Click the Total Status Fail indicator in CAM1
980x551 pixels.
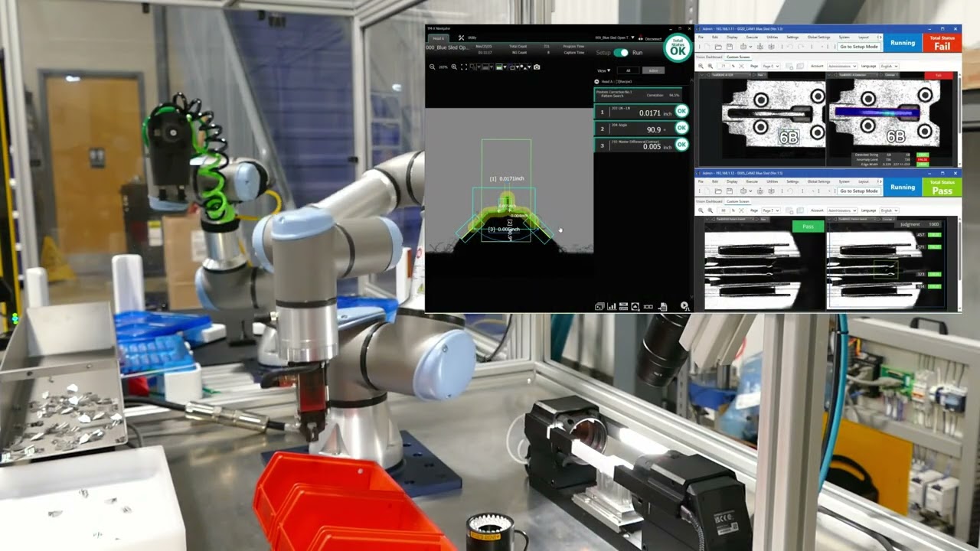point(942,43)
